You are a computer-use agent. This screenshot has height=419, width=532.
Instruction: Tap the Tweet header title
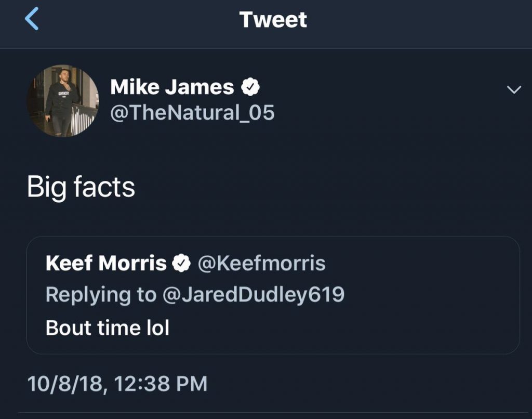273,20
